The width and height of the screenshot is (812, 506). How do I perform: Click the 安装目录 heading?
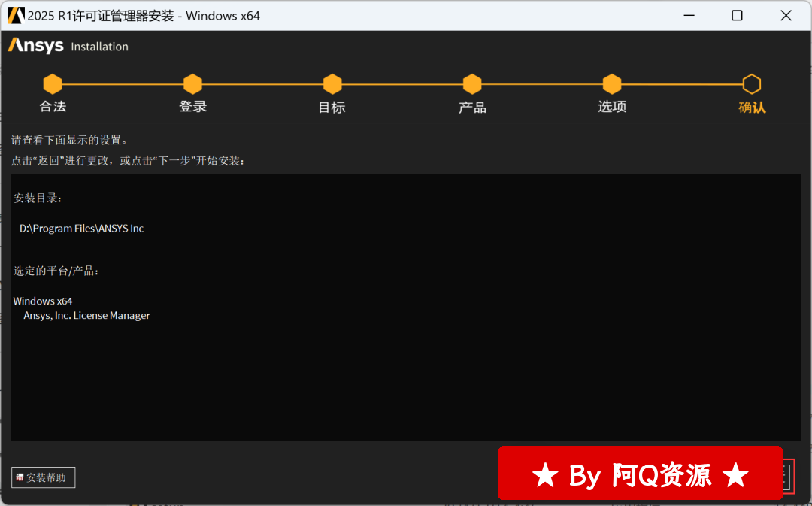click(38, 198)
